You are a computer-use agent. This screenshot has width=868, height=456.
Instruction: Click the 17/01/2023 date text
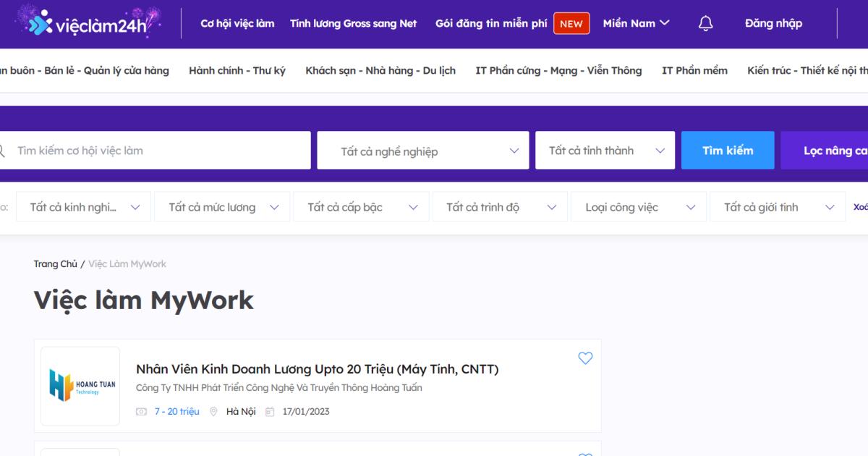coord(306,412)
